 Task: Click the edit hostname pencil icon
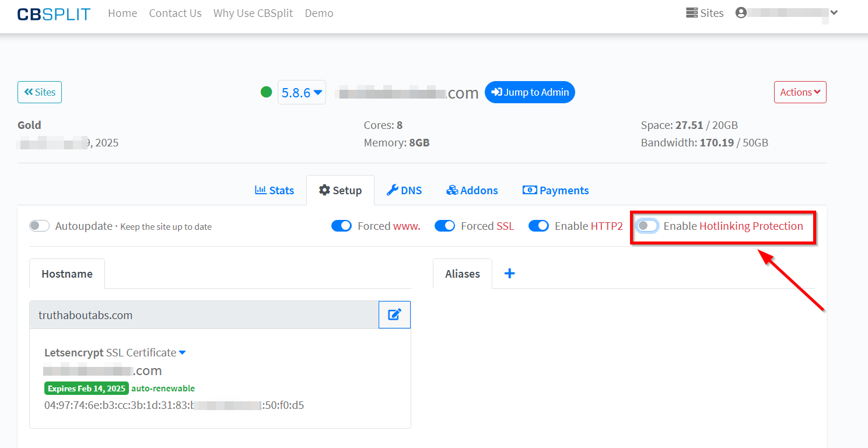(x=394, y=315)
